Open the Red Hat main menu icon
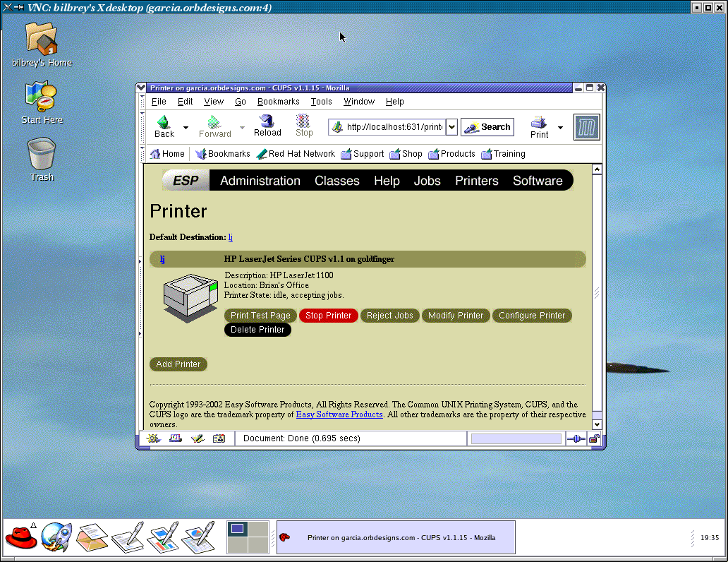This screenshot has height=562, width=728. [20, 538]
